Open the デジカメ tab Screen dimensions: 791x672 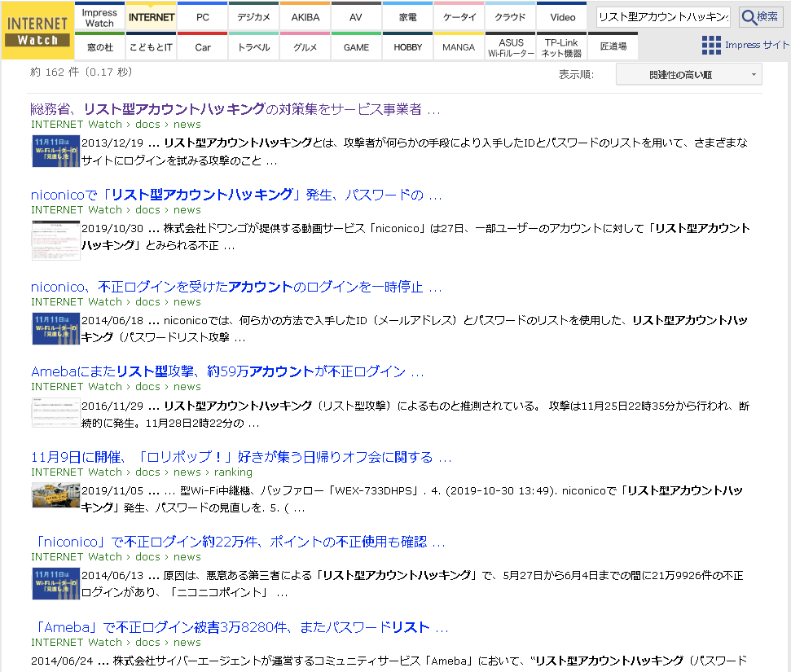(253, 15)
